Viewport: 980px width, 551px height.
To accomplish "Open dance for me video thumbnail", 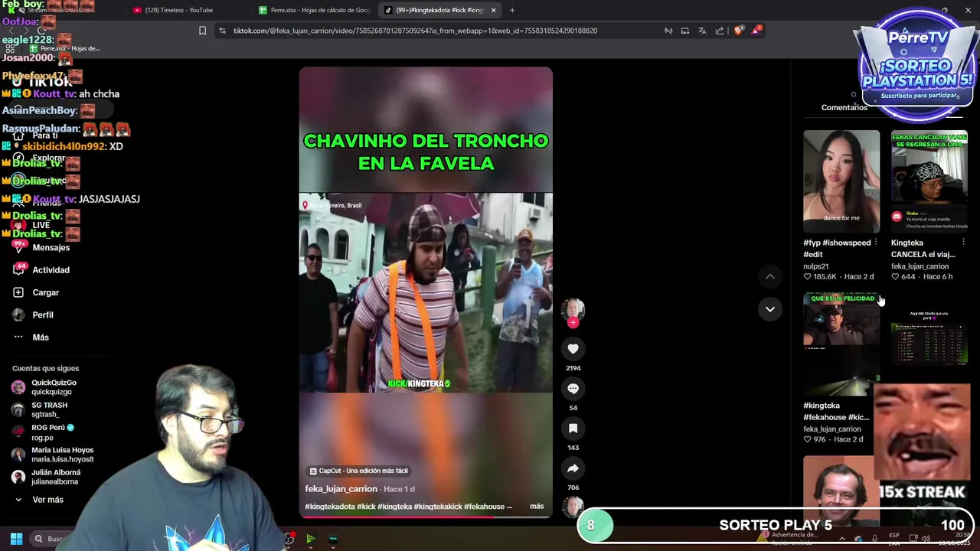I will point(841,181).
